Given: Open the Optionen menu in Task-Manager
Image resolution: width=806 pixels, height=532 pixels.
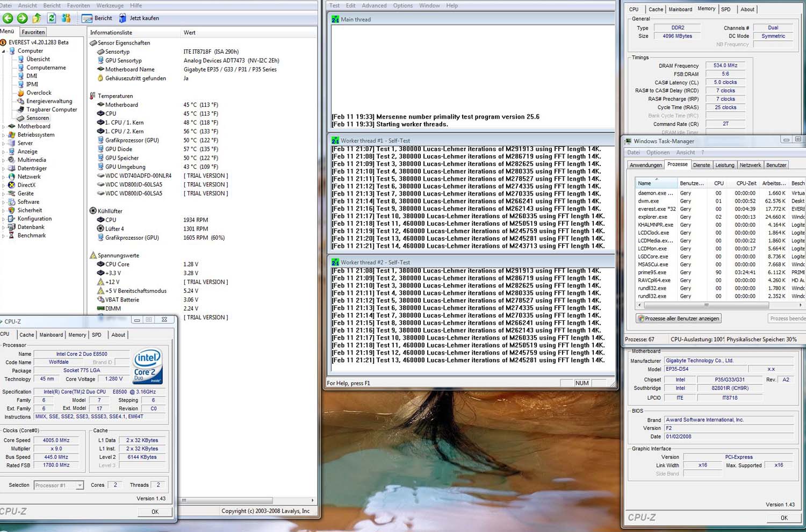Looking at the screenshot, I should pos(658,153).
